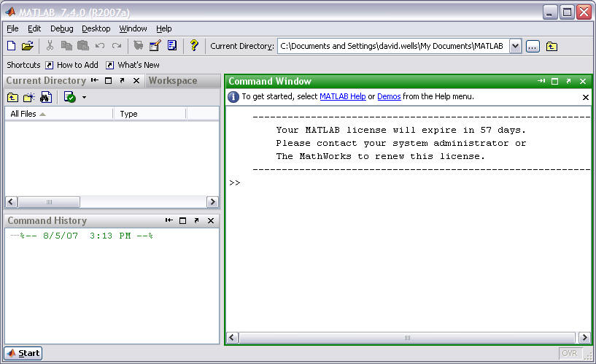
Task: Click the Command Window horizontal scrollbar
Action: 408,338
